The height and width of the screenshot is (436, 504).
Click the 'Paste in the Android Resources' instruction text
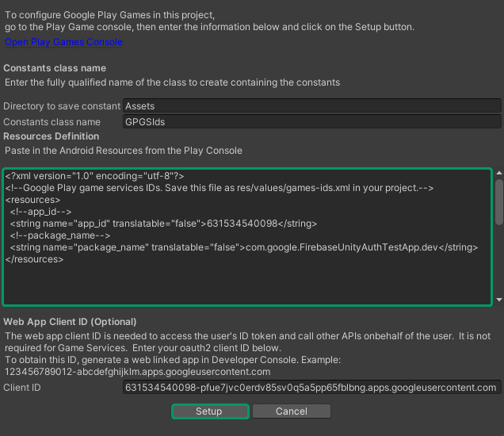124,151
